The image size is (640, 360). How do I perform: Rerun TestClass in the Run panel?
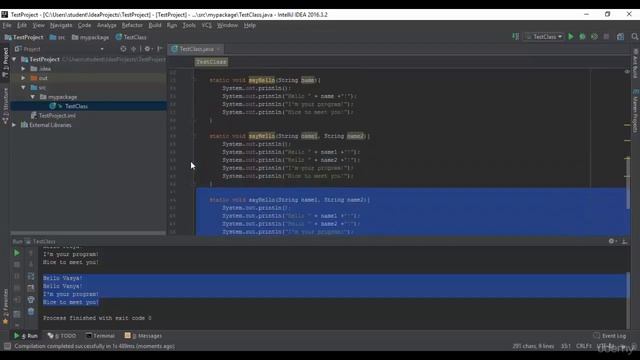17,253
